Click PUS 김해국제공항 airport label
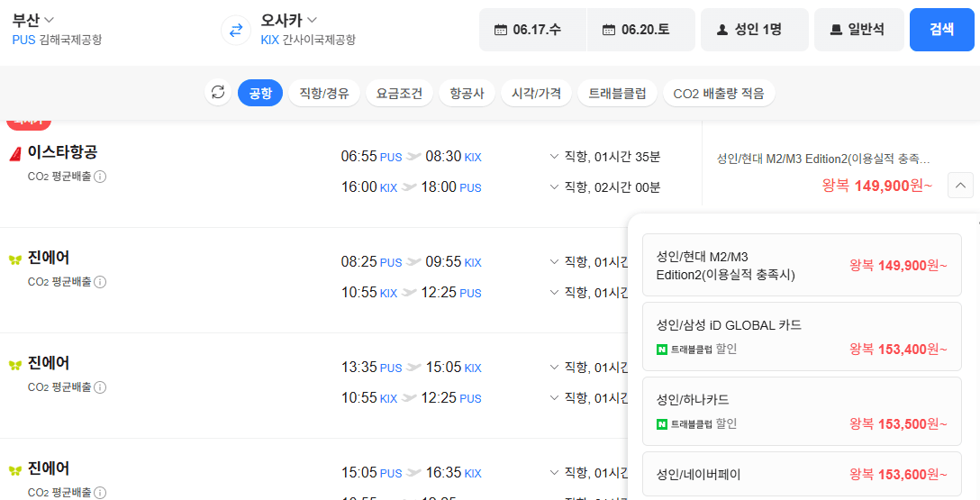Image resolution: width=980 pixels, height=500 pixels. [57, 40]
